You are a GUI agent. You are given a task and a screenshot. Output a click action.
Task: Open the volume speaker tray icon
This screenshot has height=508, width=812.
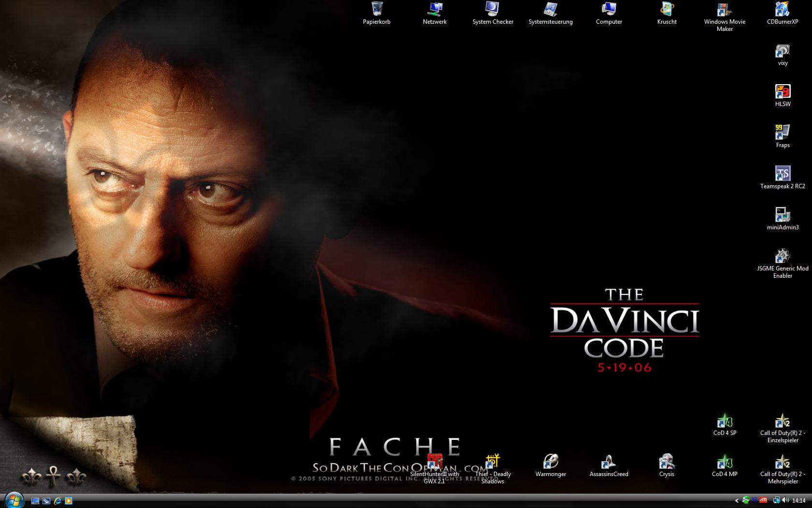pos(785,500)
